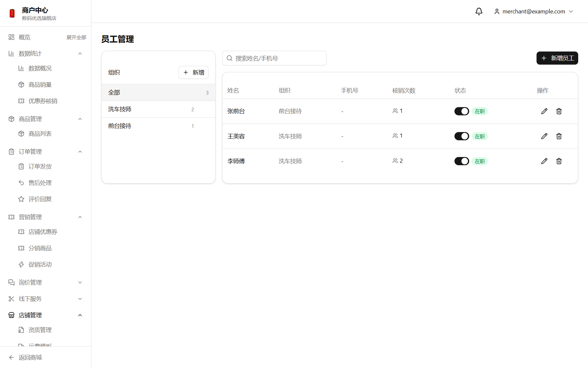Select the 洗车技师 organization row

(158, 109)
